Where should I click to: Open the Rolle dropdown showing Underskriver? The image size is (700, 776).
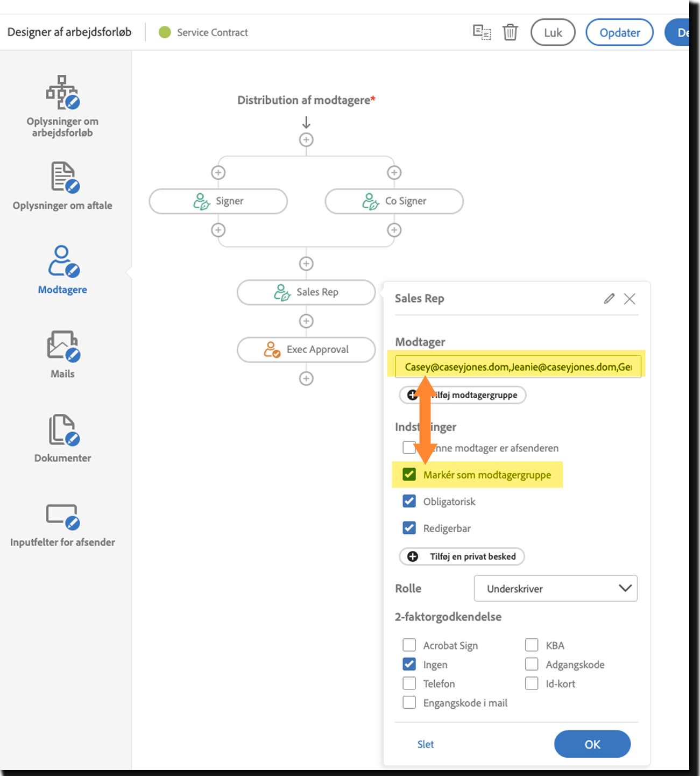click(555, 588)
